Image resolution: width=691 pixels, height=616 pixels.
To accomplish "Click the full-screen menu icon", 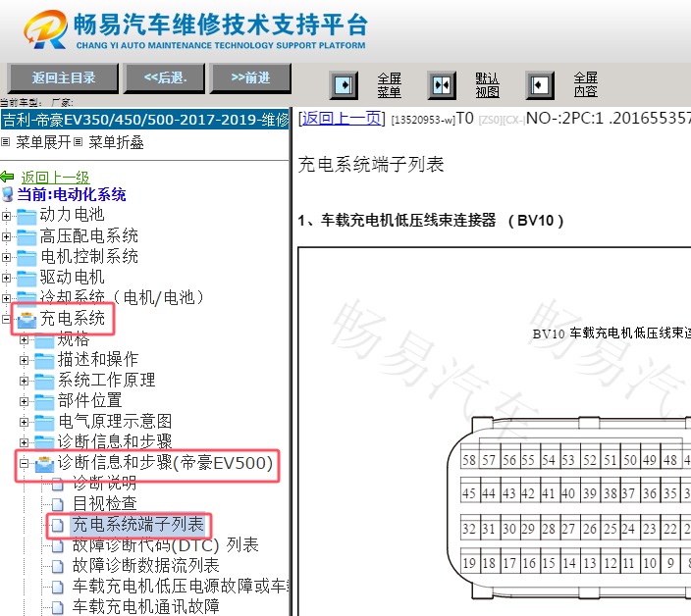I will pos(344,84).
